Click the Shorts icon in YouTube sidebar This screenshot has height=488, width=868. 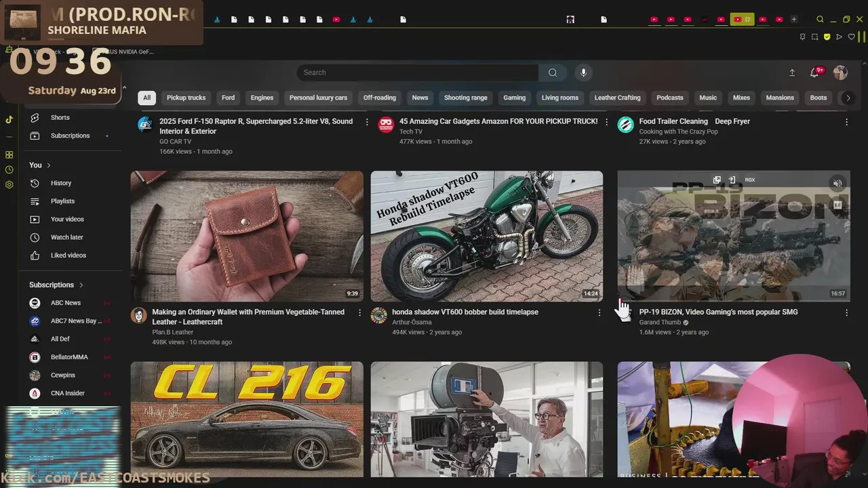coord(35,117)
